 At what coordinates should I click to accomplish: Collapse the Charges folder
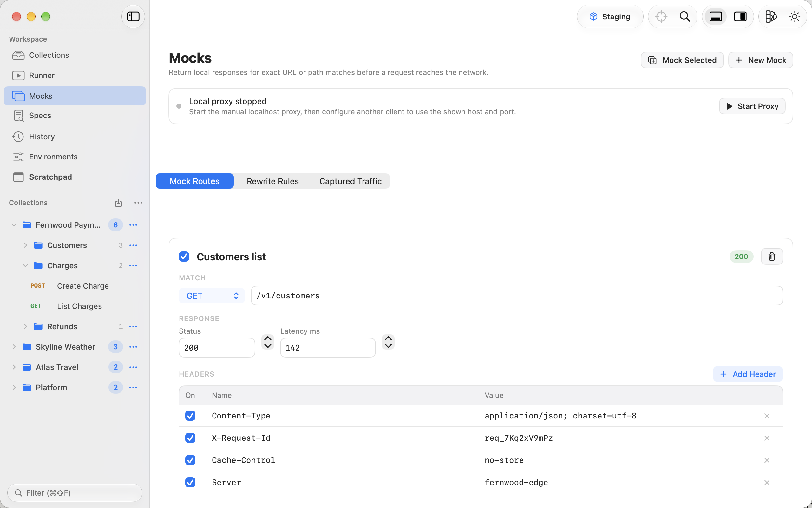25,265
